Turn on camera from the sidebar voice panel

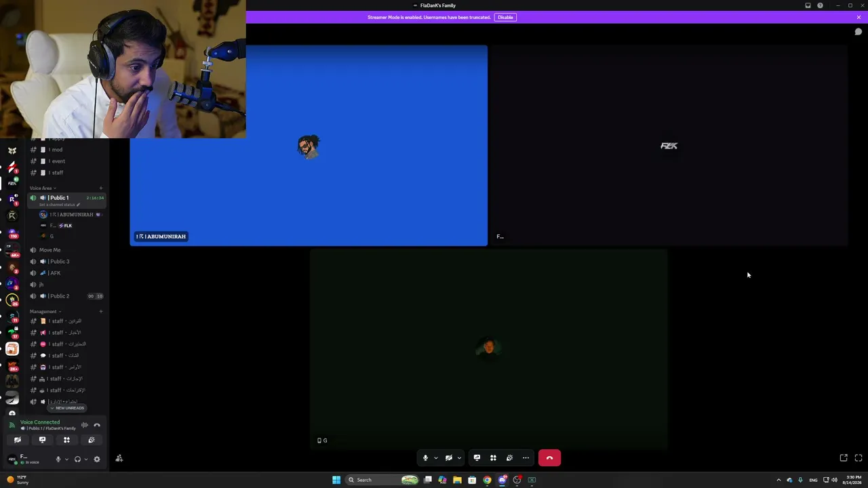pos(18,440)
